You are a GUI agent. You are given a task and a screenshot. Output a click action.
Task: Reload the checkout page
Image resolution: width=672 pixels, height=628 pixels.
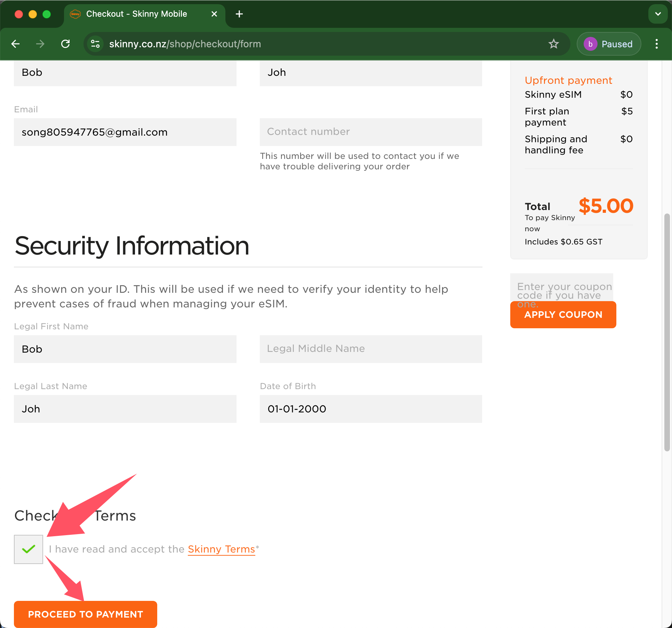(65, 44)
